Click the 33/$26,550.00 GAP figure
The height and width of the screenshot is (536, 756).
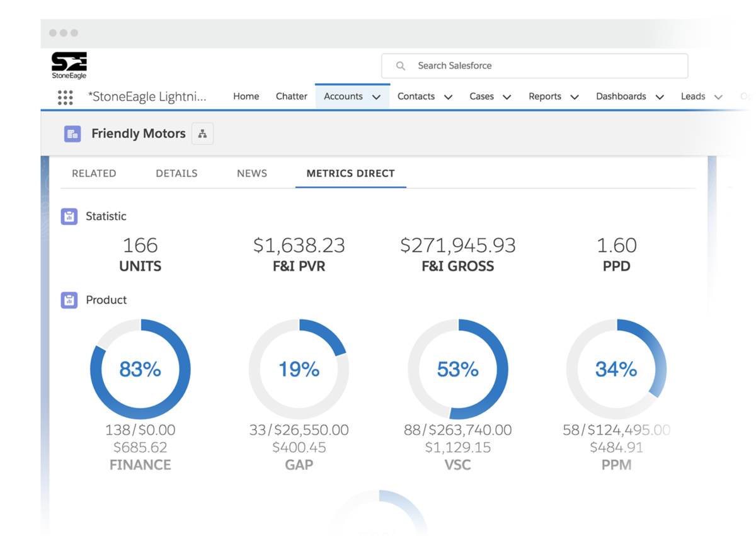(299, 430)
